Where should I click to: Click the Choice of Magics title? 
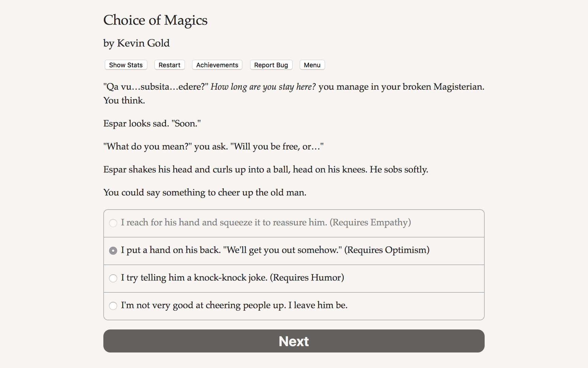(x=155, y=20)
